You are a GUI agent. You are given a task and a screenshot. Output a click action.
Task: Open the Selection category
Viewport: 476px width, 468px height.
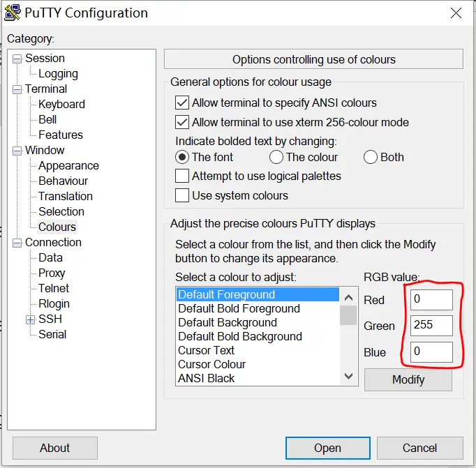(61, 212)
